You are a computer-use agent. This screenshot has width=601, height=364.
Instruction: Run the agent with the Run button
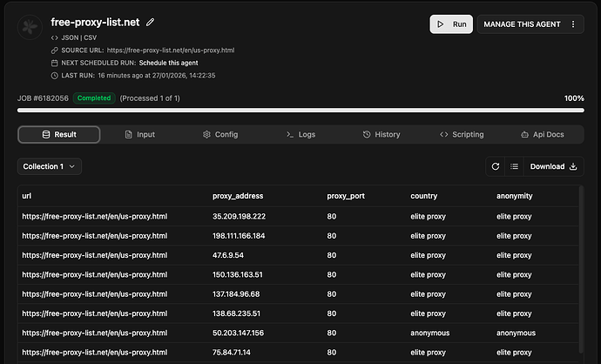[451, 24]
